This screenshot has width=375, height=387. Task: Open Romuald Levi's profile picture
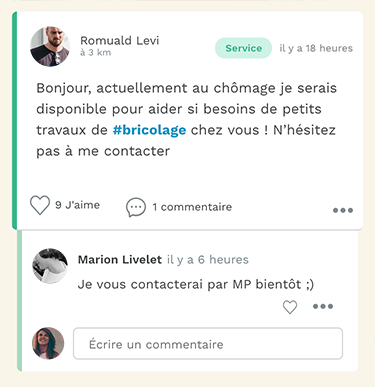(x=50, y=47)
